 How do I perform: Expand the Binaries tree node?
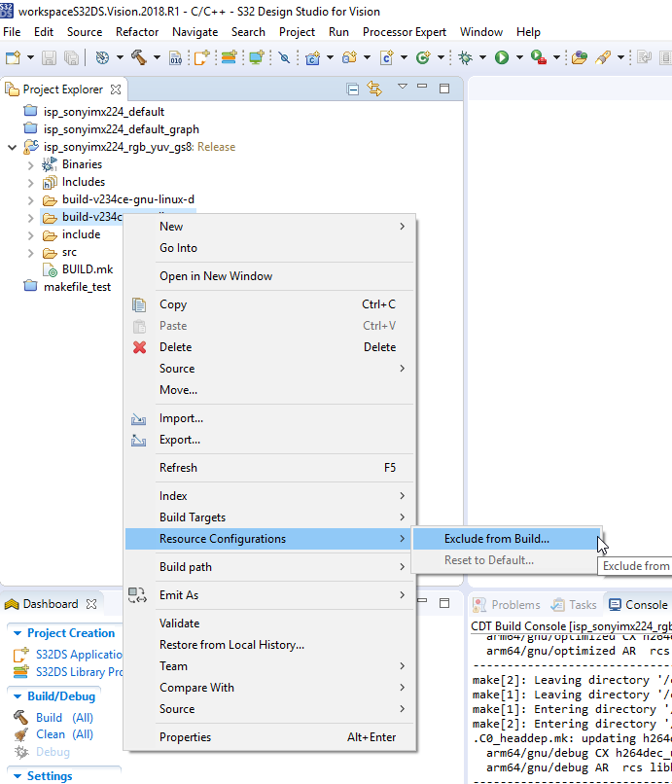coord(30,165)
